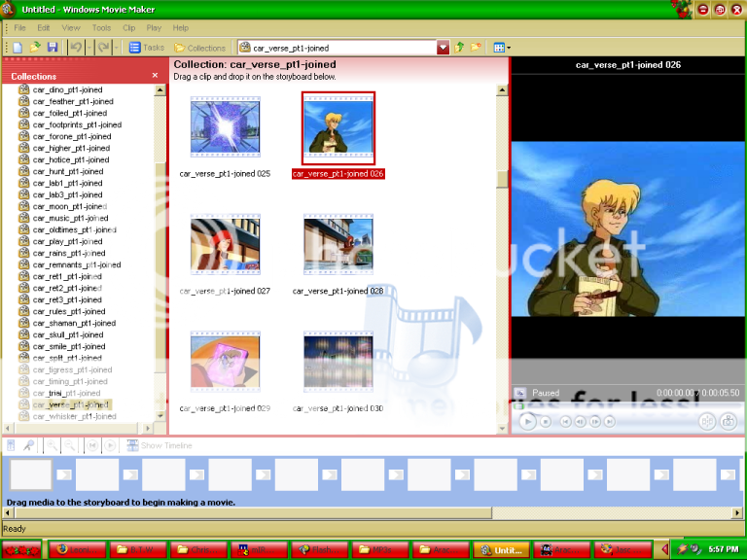Click the collections tree scroll-up arrow
The width and height of the screenshot is (747, 560).
pyautogui.click(x=160, y=89)
